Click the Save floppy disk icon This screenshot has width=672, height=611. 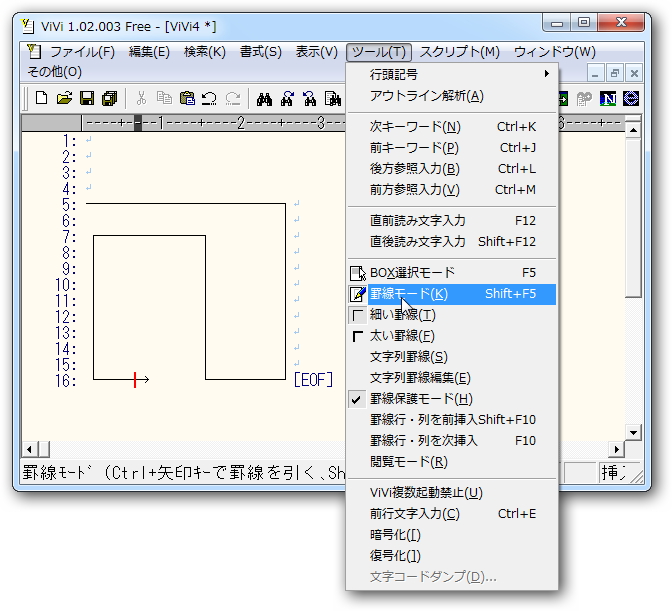tap(87, 99)
